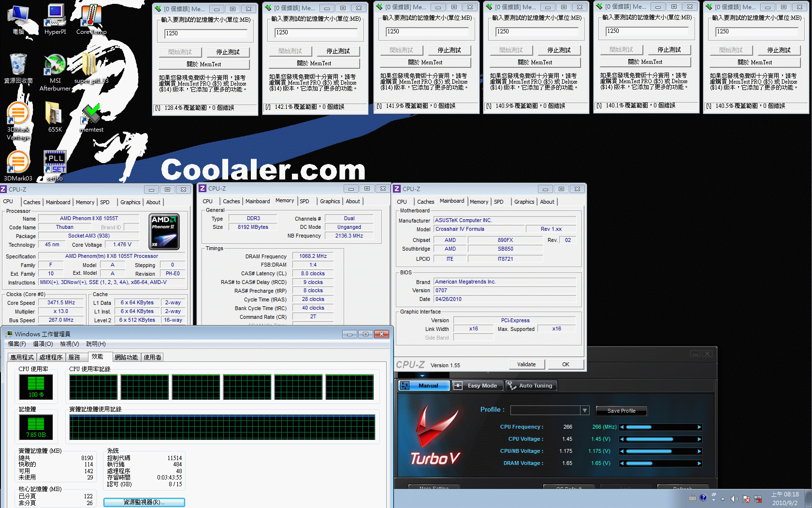Click the volume speaker icon in system tray
812x508 pixels.
click(734, 499)
